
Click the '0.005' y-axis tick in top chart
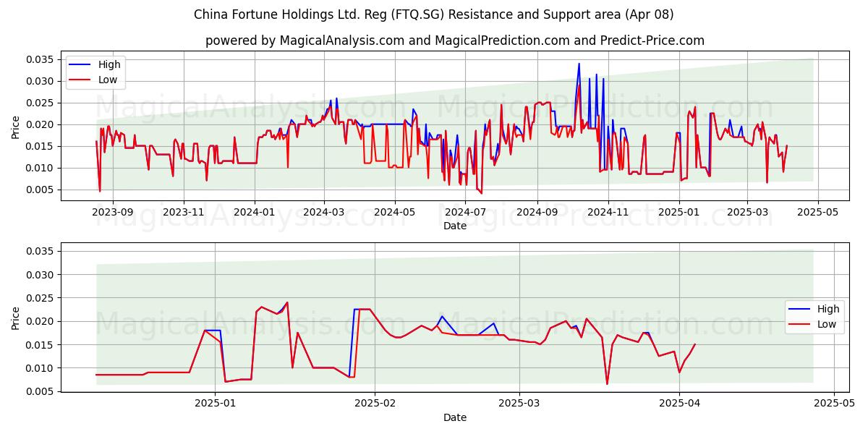click(41, 190)
